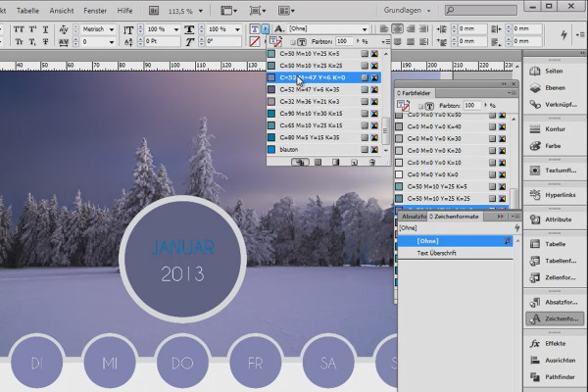Viewport: 588px width, 392px height.
Task: Open the Ebenen layers panel
Action: (554, 88)
